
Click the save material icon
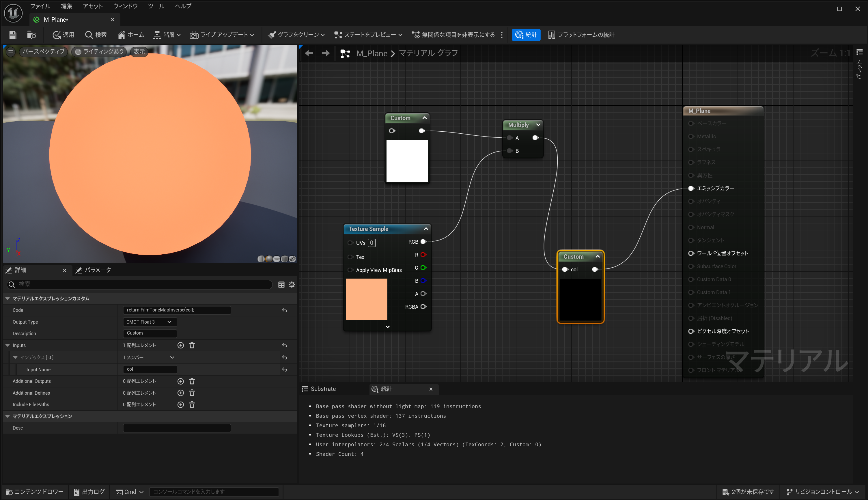(x=13, y=35)
